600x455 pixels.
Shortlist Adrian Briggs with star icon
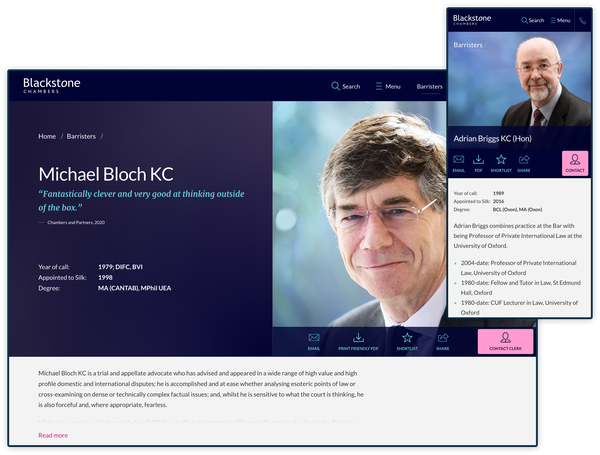(x=501, y=163)
